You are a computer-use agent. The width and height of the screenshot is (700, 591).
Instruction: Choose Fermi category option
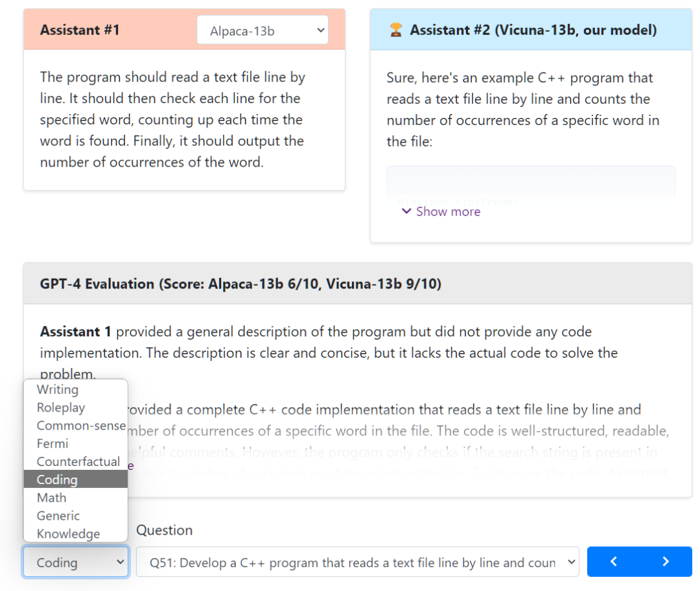(x=75, y=443)
